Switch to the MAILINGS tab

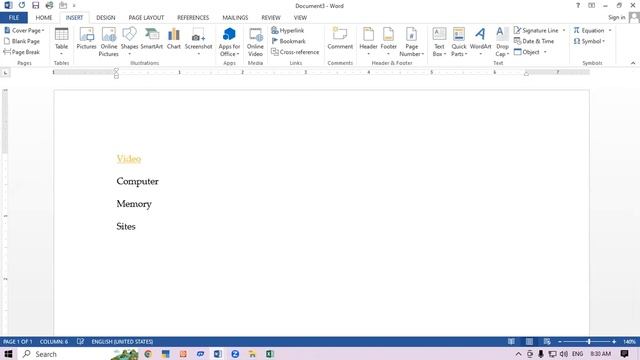235,18
